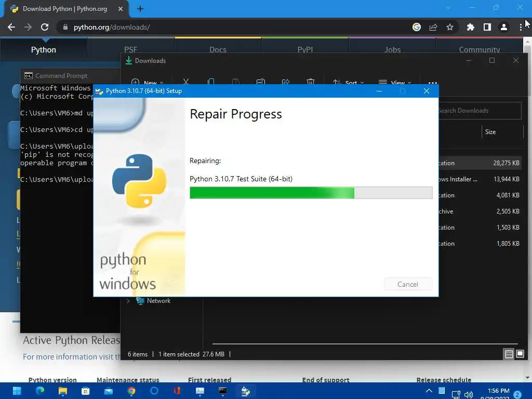Open the Community site tab
Viewport: 532px width, 399px height.
pyautogui.click(x=480, y=49)
